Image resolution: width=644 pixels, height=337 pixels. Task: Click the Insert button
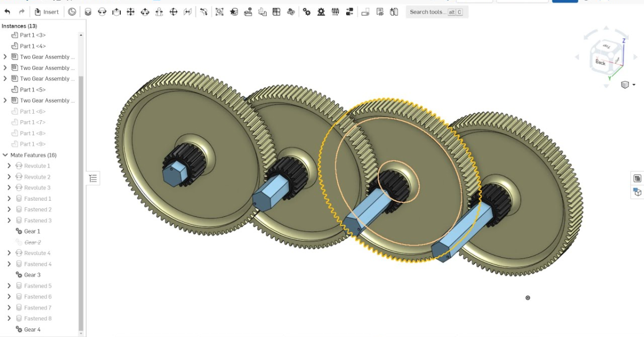click(x=47, y=12)
